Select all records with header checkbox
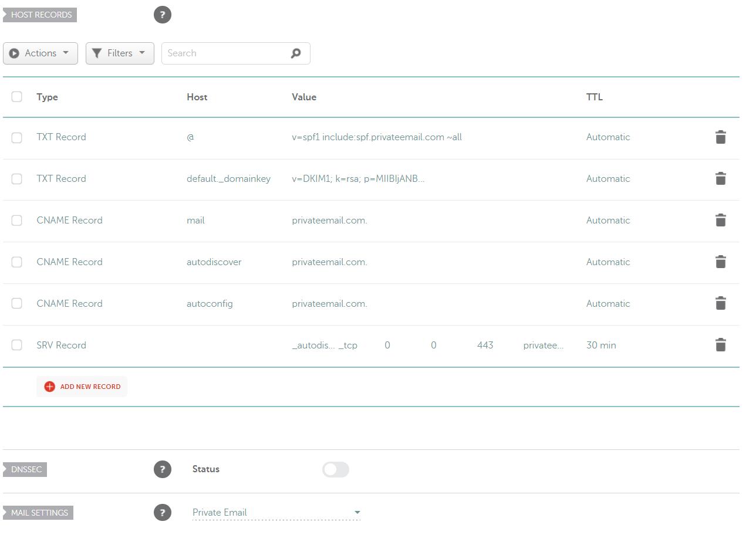This screenshot has height=535, width=756. [16, 96]
